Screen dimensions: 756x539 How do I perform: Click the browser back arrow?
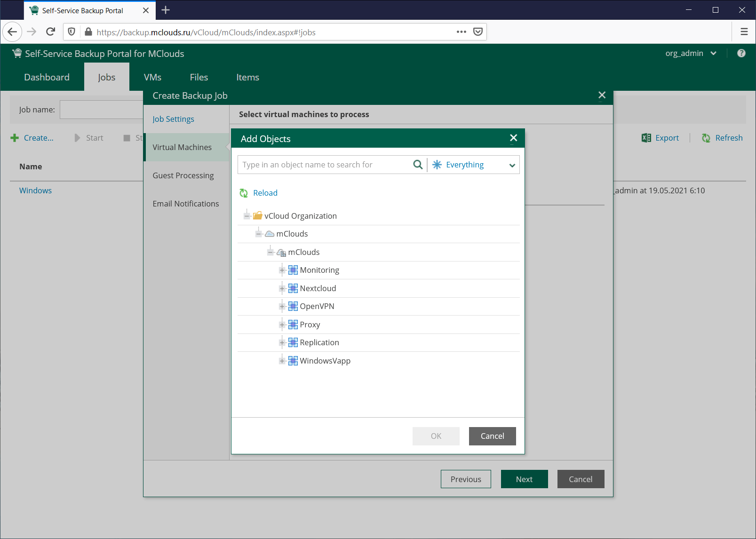click(x=12, y=32)
